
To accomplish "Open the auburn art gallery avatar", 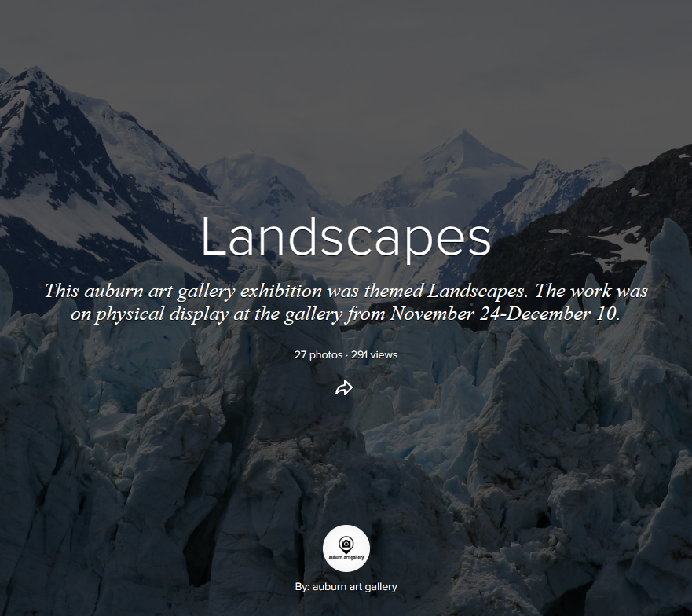I will tap(346, 548).
